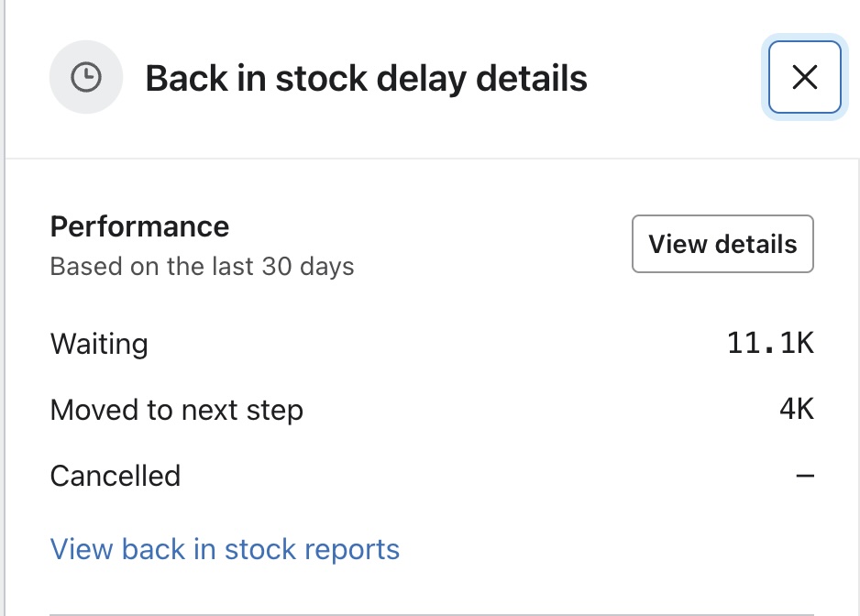Click the Cancelled row dash value

[x=805, y=476]
